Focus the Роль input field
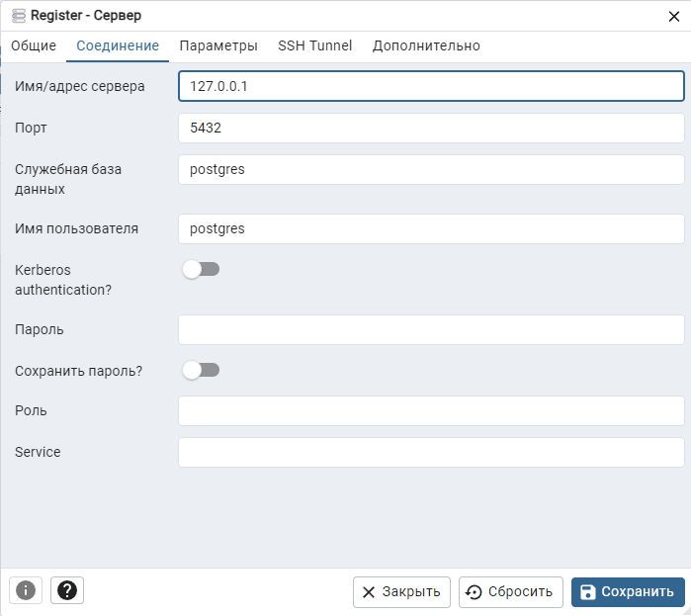This screenshot has width=691, height=616. [x=431, y=410]
